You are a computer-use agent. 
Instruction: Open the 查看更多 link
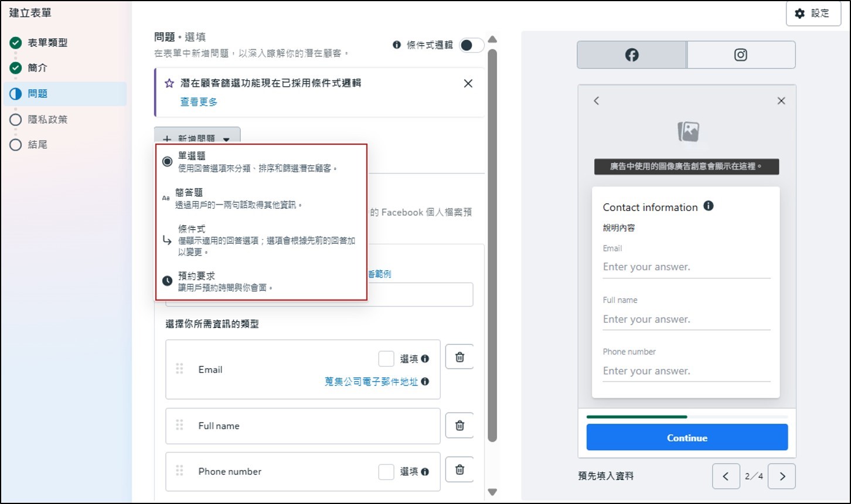pos(199,102)
